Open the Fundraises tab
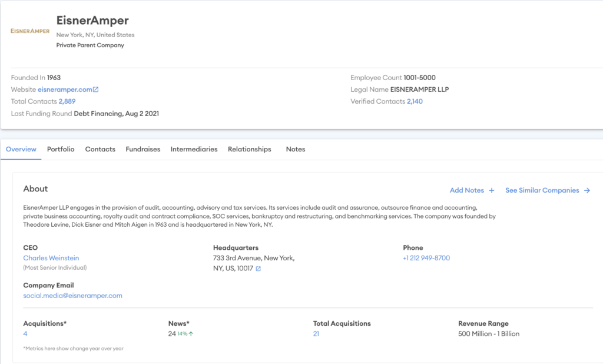Viewport: 603px width, 364px height. (x=143, y=149)
